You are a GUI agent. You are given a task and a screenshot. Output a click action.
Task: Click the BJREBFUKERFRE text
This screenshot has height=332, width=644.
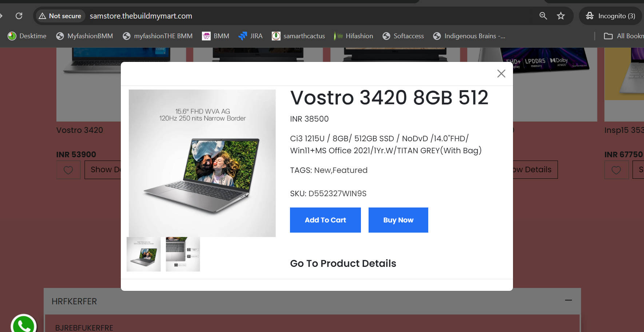pos(84,328)
